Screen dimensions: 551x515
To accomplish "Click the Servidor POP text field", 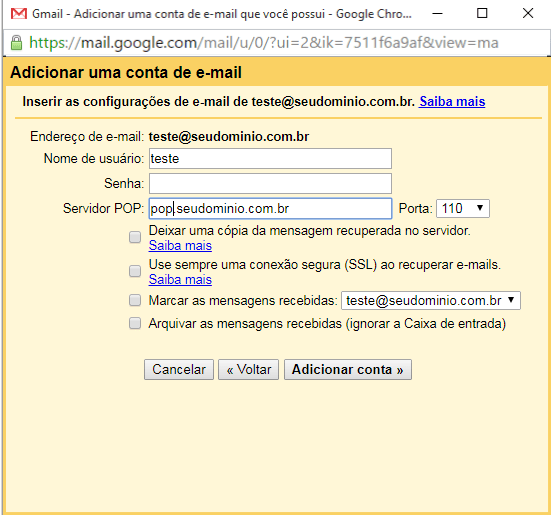I will pos(270,209).
